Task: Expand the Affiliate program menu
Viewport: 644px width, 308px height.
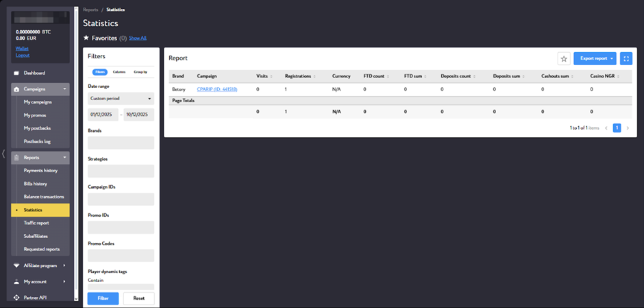Action: coord(40,265)
